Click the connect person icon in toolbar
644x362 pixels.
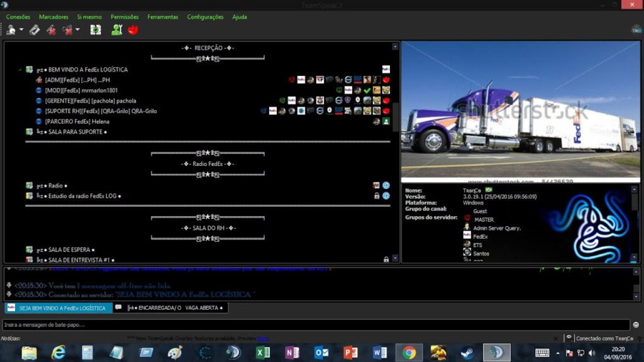point(11,30)
